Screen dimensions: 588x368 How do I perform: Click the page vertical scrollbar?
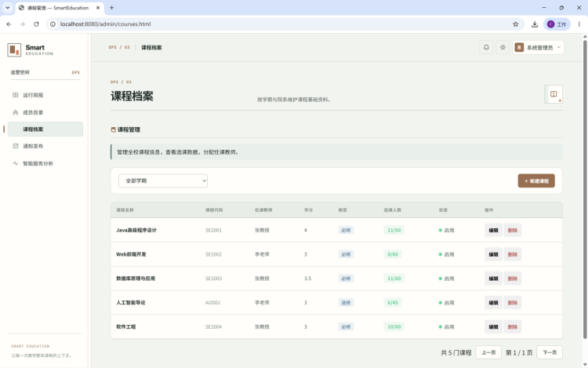tap(585, 188)
